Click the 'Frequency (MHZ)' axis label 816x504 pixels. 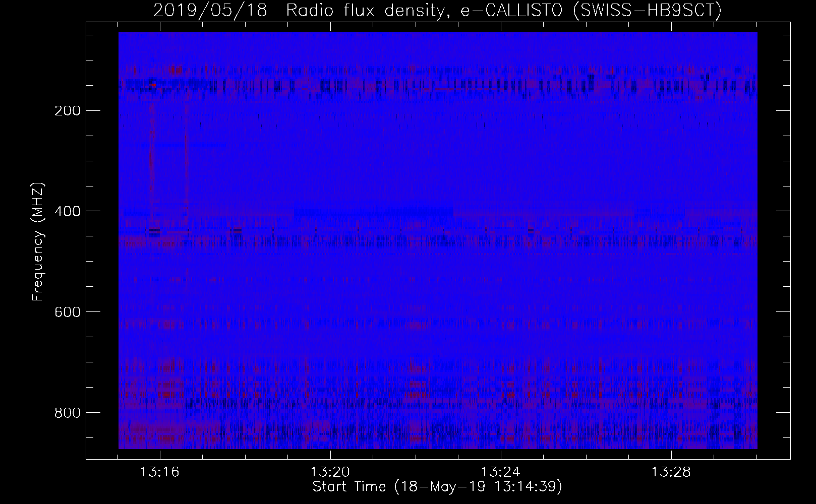pyautogui.click(x=38, y=242)
